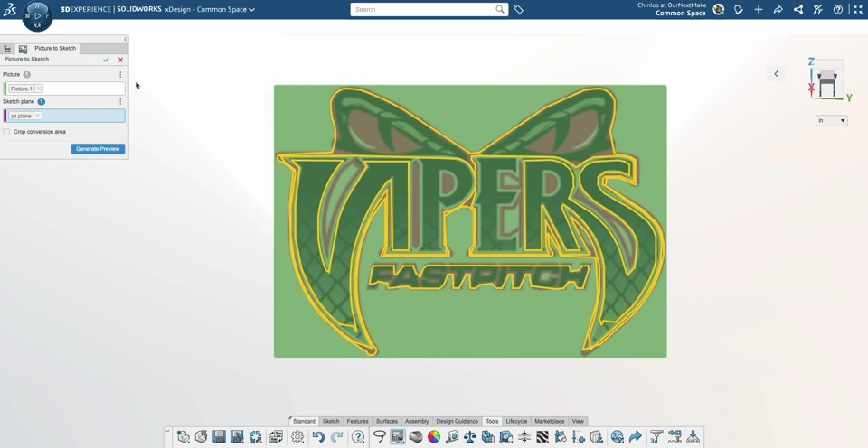Viewport: 868px width, 448px height.
Task: Click the share arrow icon in top bar
Action: click(x=778, y=9)
